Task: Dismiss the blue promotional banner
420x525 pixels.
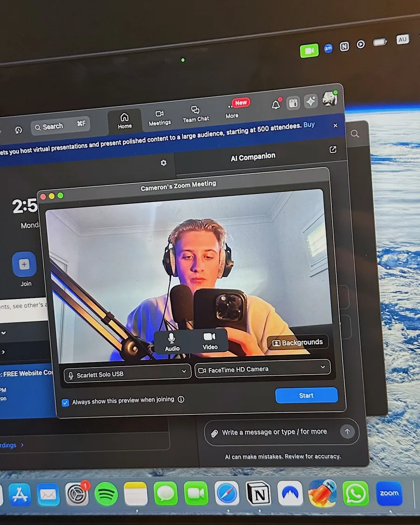Action: pyautogui.click(x=336, y=125)
